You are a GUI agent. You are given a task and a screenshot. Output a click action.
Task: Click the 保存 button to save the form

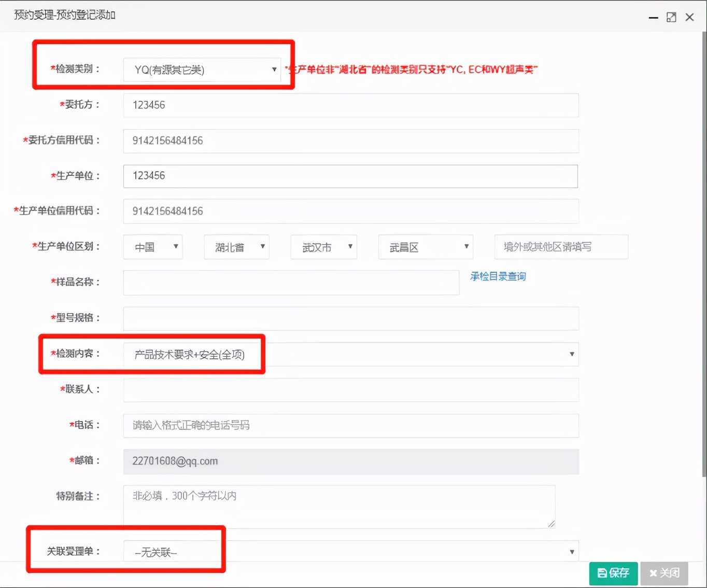(x=613, y=573)
